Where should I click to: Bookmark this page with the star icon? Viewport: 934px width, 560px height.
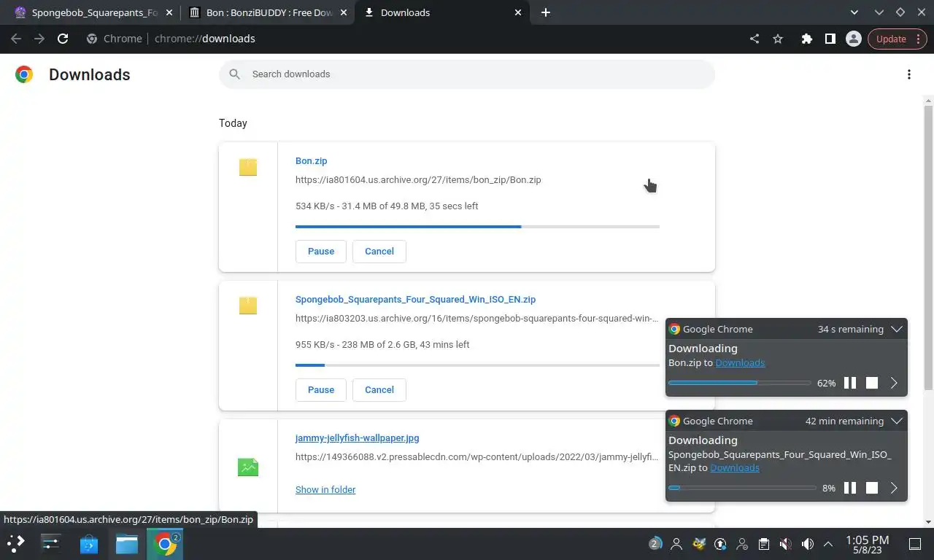click(778, 39)
